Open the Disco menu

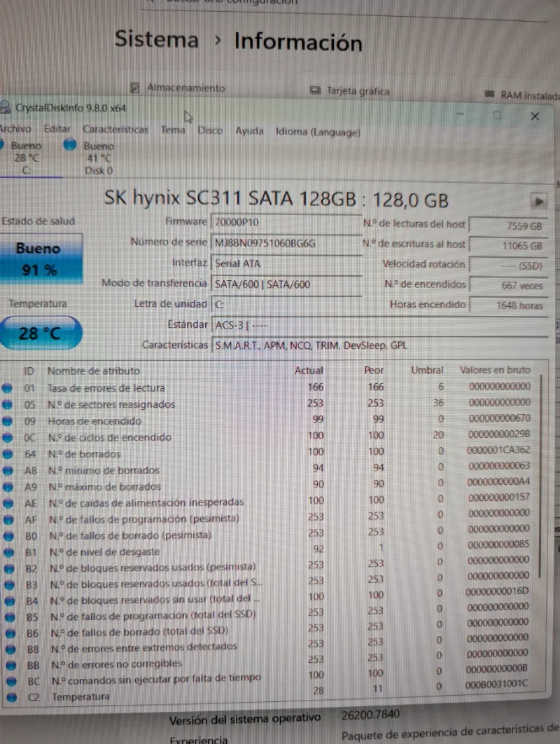210,130
